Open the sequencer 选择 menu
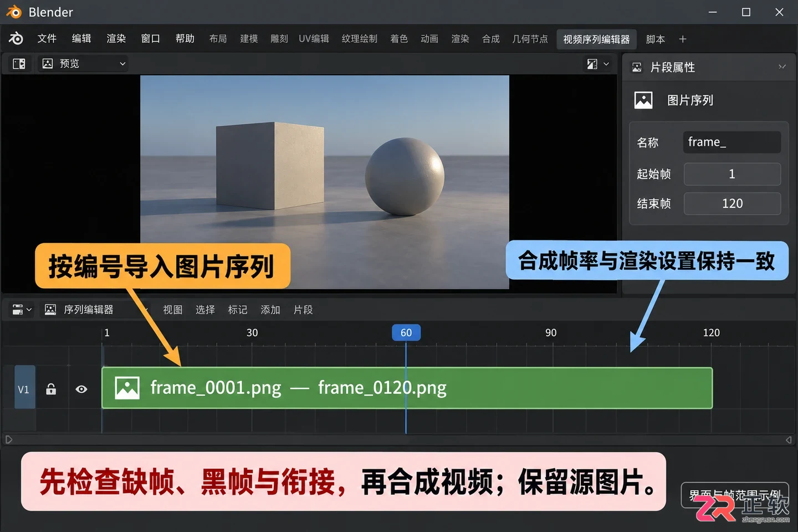The image size is (798, 532). pyautogui.click(x=205, y=310)
